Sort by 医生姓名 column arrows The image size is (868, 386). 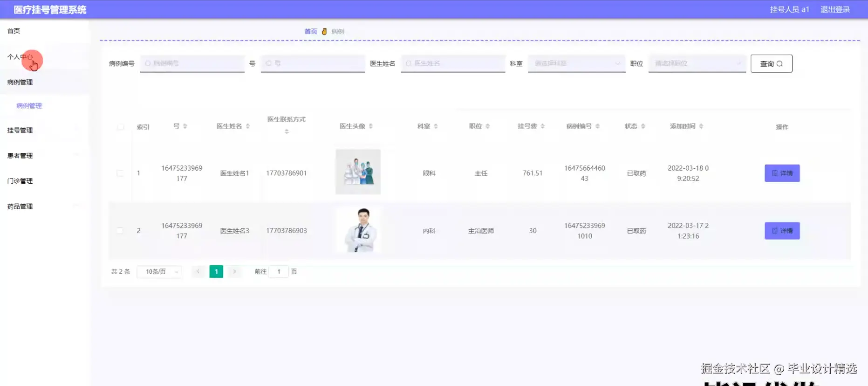248,126
